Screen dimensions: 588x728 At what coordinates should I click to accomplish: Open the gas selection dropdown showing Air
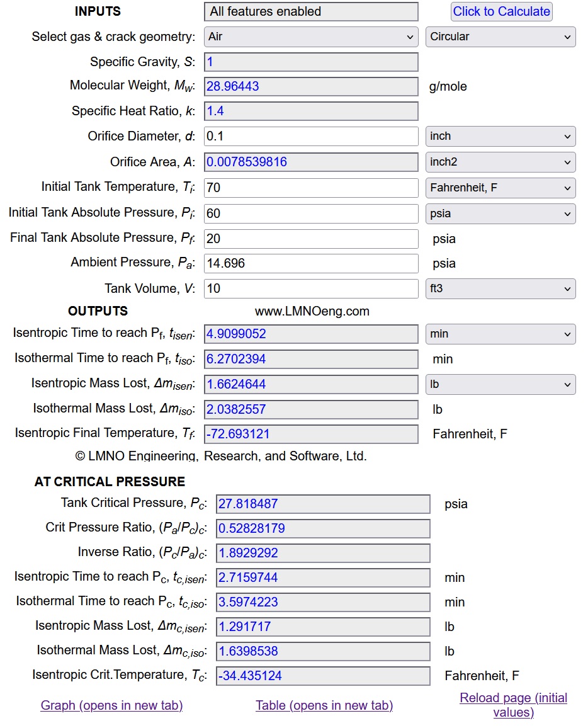[311, 37]
